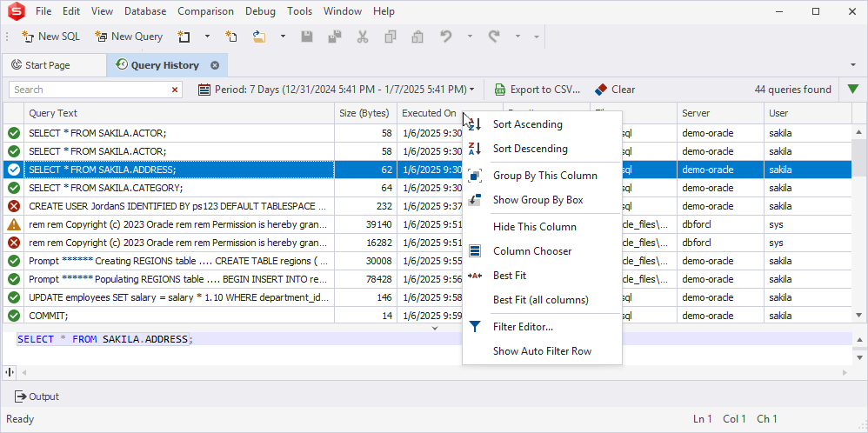
Task: Expand the New document dropdown arrow
Action: click(x=207, y=37)
